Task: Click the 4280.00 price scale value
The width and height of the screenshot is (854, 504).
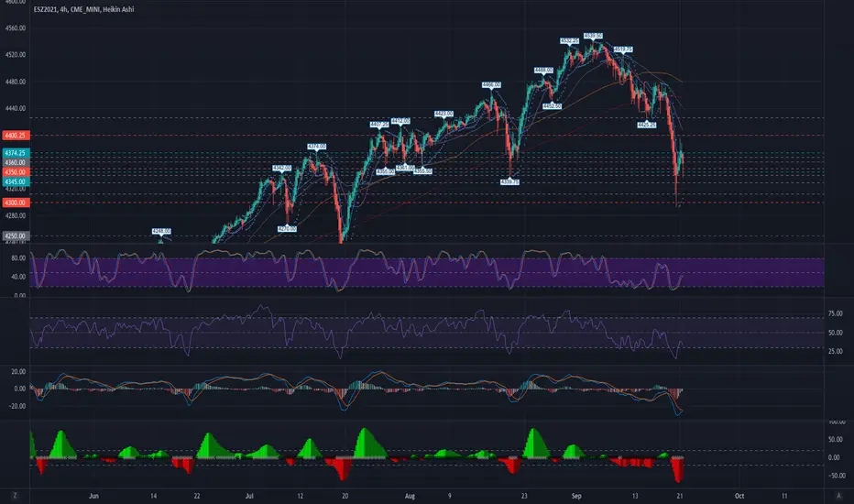Action: (x=16, y=215)
